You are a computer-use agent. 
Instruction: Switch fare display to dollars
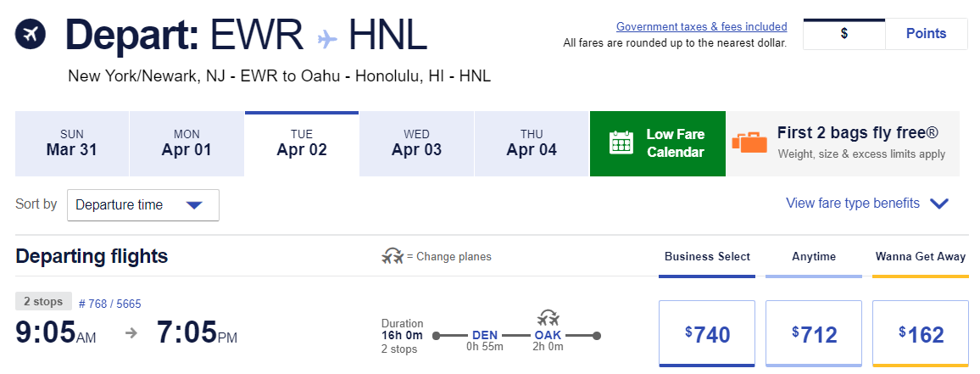[x=844, y=34]
